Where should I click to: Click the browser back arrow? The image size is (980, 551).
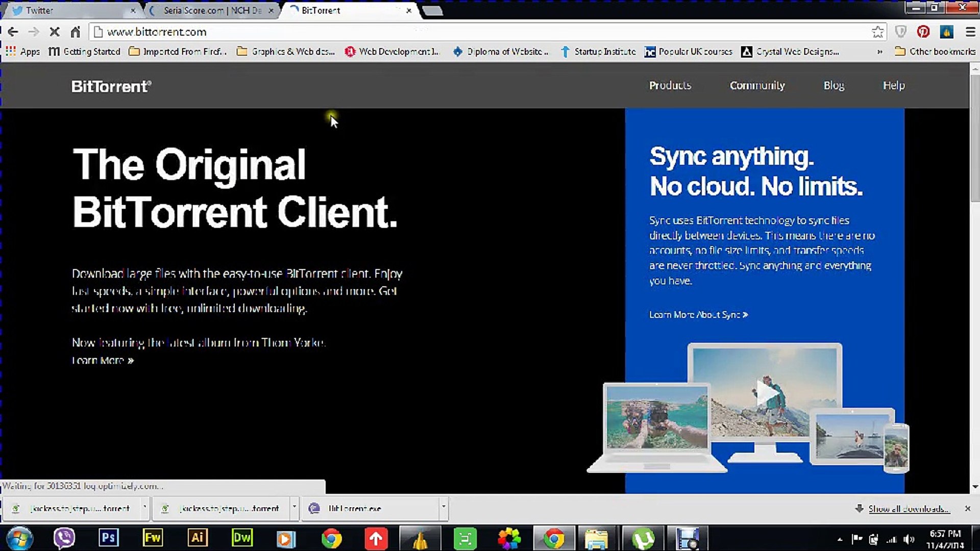(x=13, y=32)
